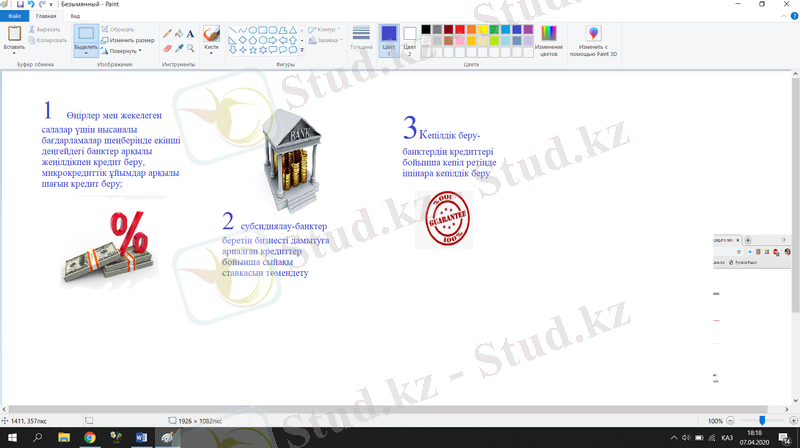
Task: Pick the yellow color swatch
Action: point(483,30)
